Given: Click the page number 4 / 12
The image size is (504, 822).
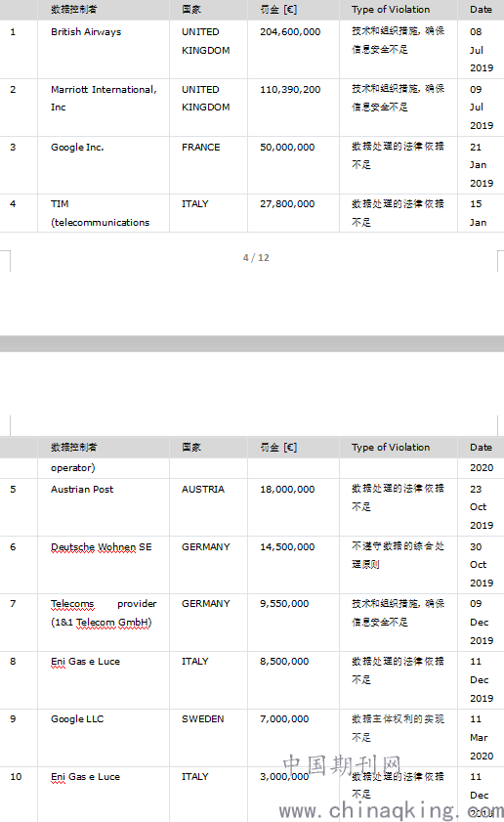Looking at the screenshot, I should pyautogui.click(x=256, y=257).
